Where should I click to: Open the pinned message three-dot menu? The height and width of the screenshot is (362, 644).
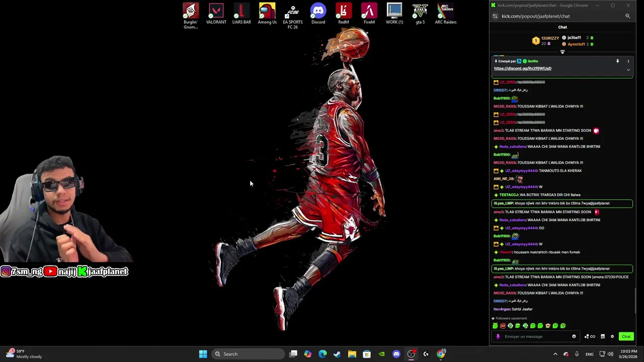[628, 61]
